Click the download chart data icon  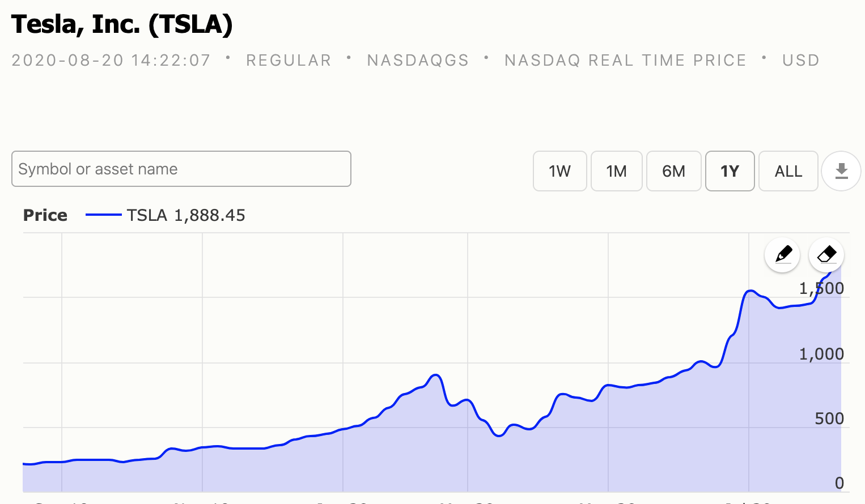pyautogui.click(x=841, y=171)
